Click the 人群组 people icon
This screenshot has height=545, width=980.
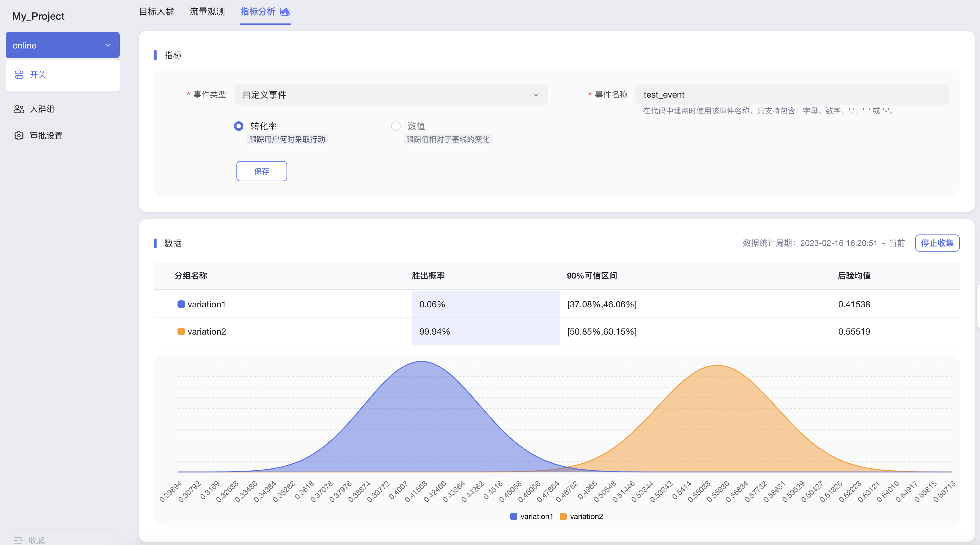pos(19,109)
